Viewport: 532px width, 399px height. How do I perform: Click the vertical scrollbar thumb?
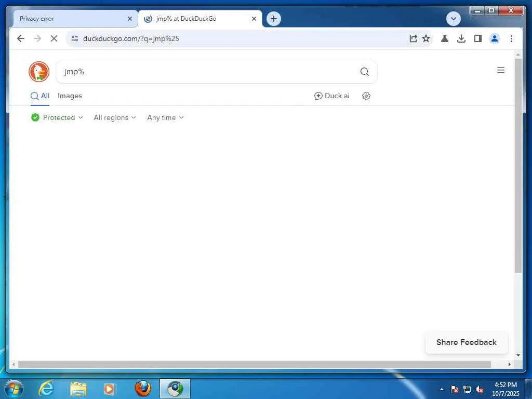click(518, 166)
